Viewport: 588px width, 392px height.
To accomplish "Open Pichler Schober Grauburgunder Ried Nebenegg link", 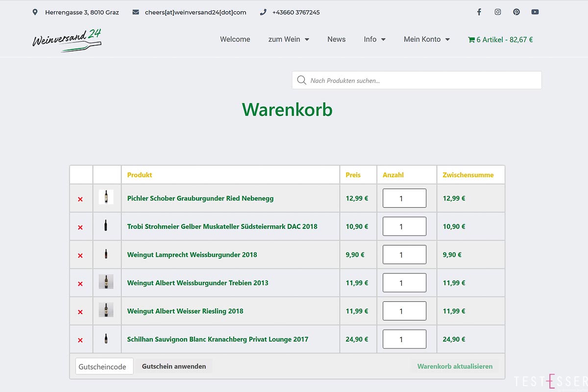I will [x=200, y=198].
